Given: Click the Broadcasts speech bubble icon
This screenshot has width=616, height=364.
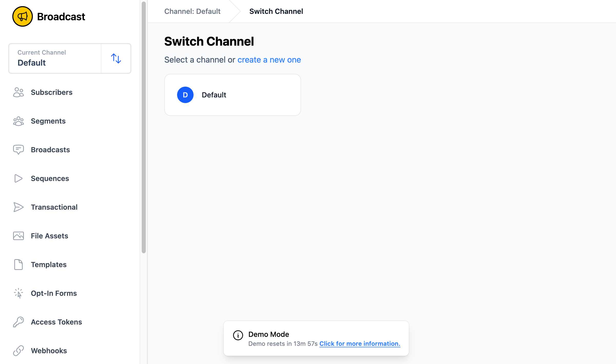Looking at the screenshot, I should coord(18,150).
